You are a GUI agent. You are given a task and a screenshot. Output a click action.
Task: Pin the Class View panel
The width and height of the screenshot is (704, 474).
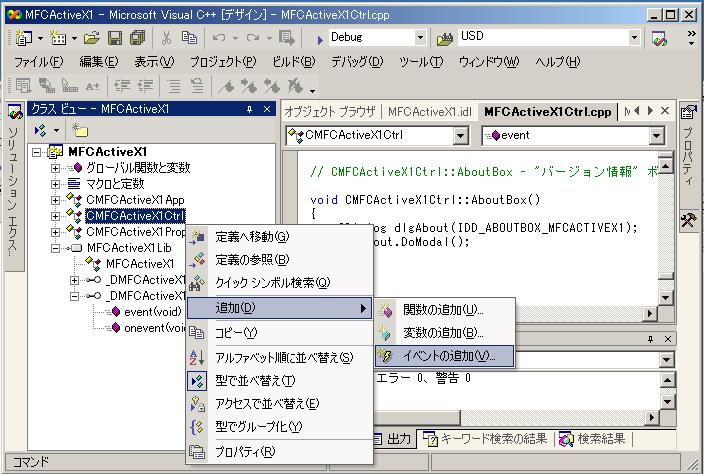(250, 109)
